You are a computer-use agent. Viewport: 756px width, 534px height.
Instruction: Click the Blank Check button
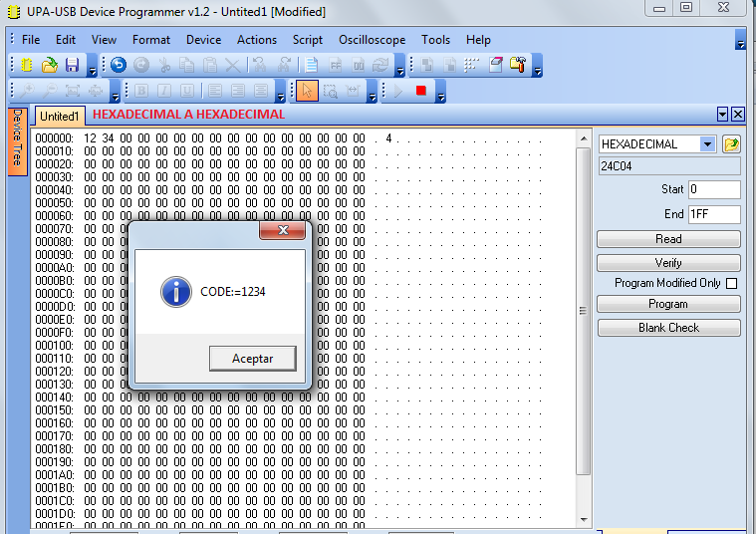668,328
